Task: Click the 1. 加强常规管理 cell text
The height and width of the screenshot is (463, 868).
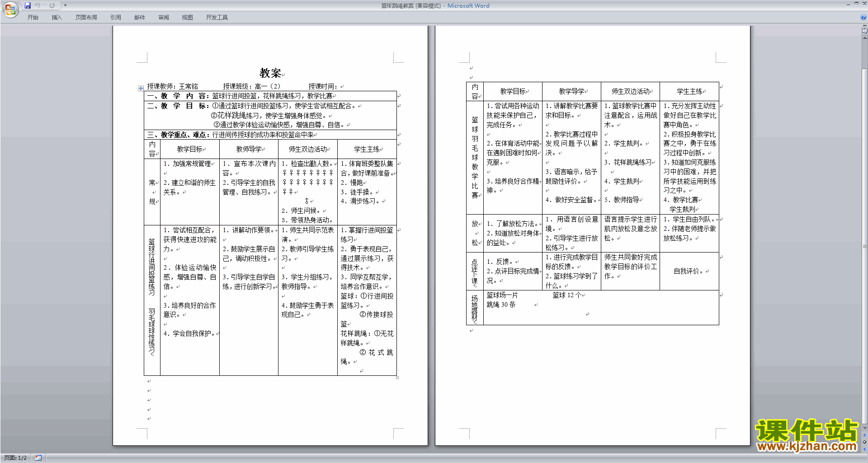Action: [x=187, y=164]
